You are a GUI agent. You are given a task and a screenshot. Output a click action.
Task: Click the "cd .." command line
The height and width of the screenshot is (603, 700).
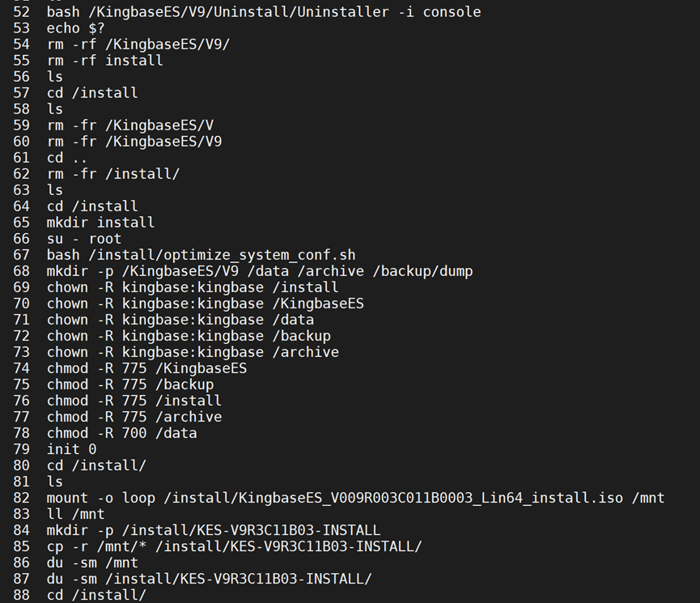[67, 158]
